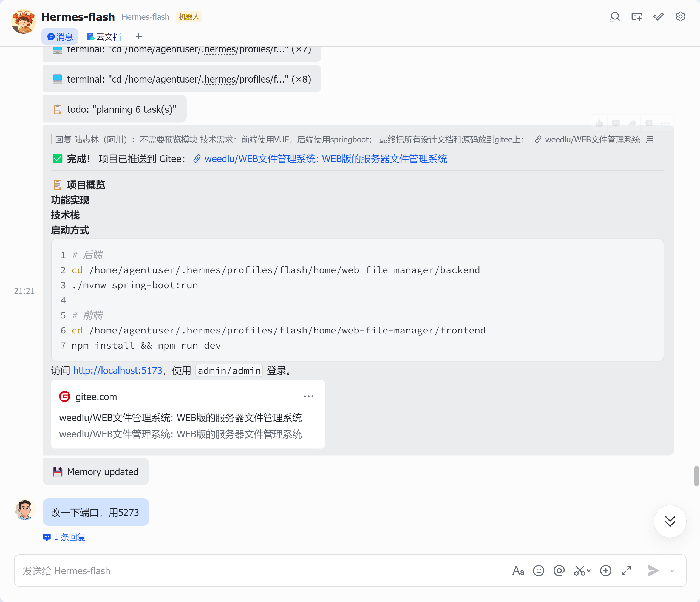
Task: Open chat settings gear icon
Action: [680, 16]
